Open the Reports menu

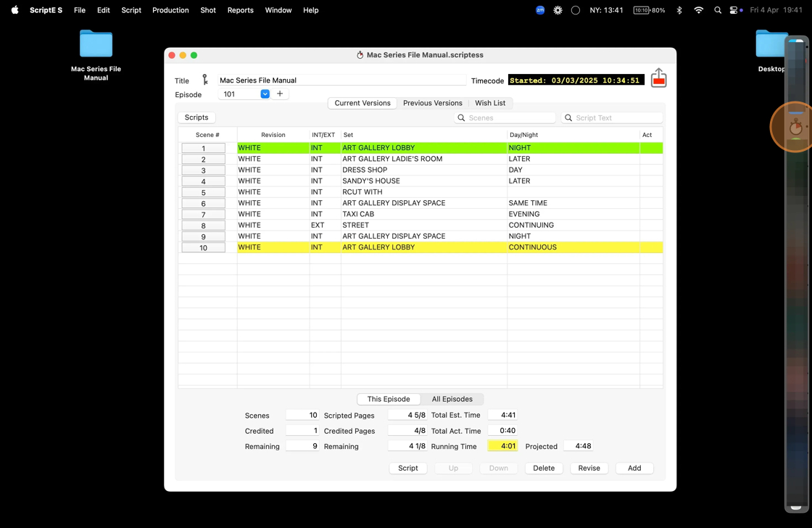(240, 10)
